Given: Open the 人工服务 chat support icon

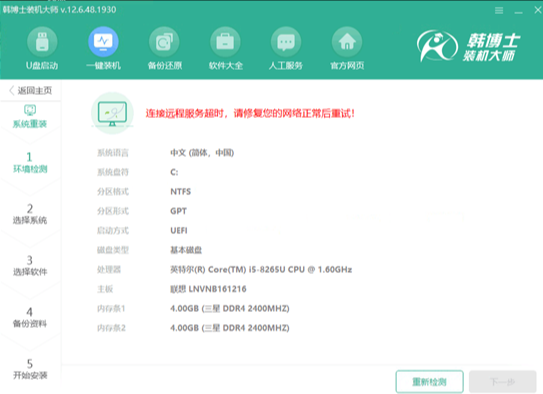Looking at the screenshot, I should pyautogui.click(x=286, y=42).
